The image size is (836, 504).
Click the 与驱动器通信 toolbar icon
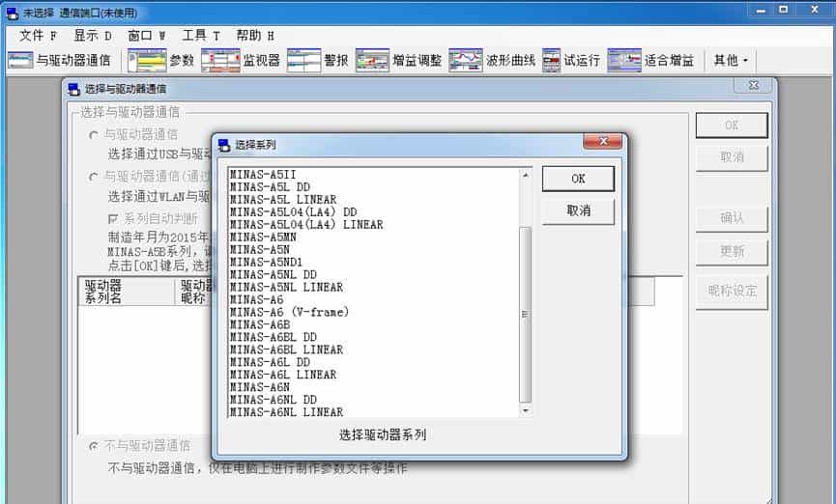click(x=20, y=60)
